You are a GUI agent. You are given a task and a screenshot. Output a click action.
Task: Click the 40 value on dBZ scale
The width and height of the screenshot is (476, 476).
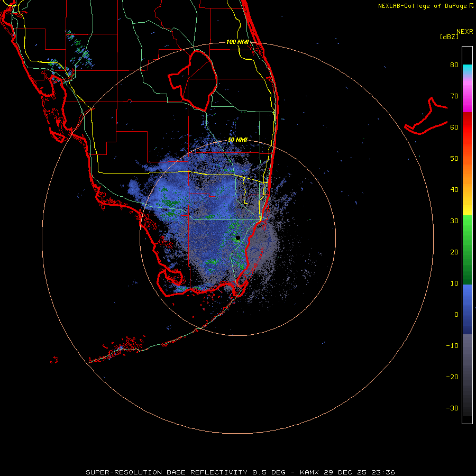[x=454, y=190]
